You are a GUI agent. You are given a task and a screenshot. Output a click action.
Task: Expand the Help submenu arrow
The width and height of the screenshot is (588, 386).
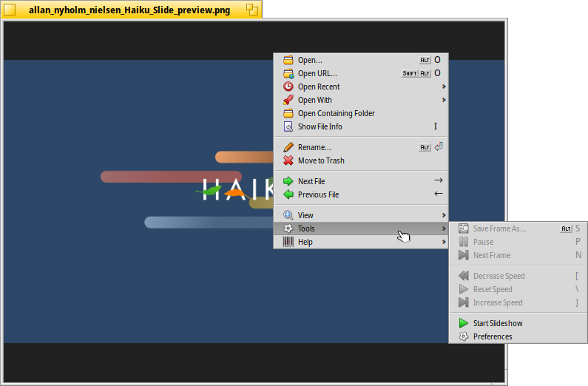[x=444, y=242]
